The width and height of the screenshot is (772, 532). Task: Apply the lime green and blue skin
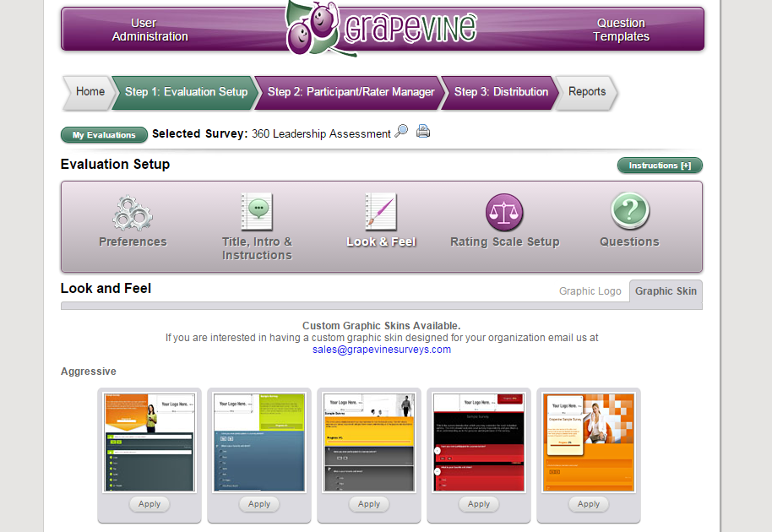click(259, 504)
